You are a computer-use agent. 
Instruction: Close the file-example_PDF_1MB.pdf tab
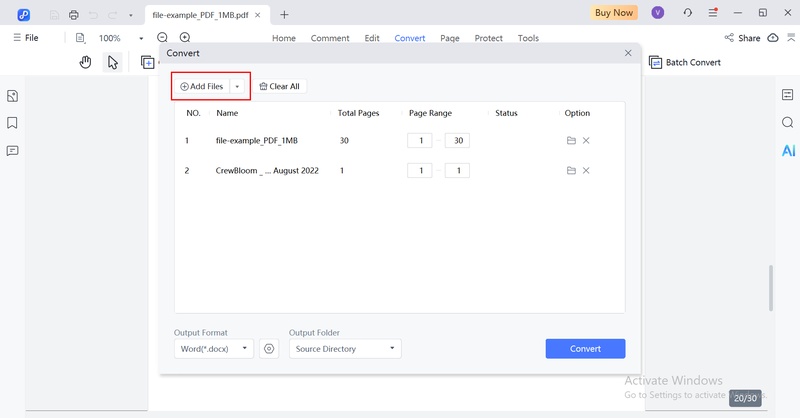pyautogui.click(x=258, y=15)
